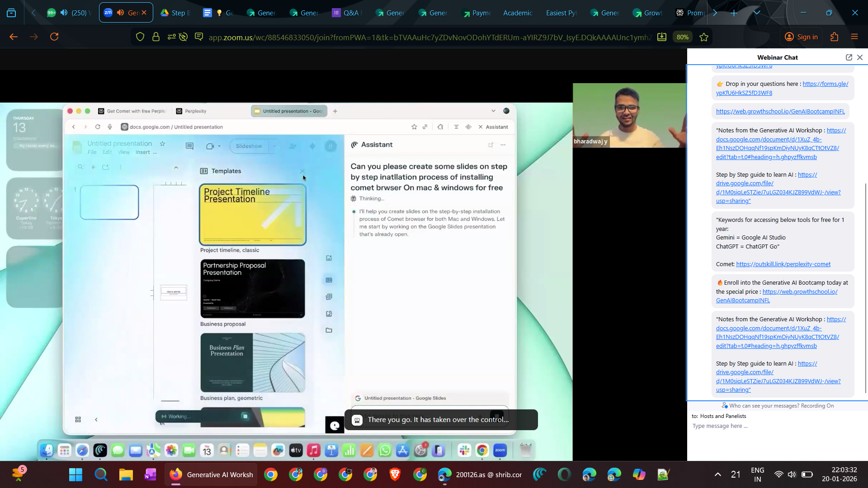
Task: Switch to the Generative AI Worksh taskbar window
Action: pyautogui.click(x=211, y=475)
